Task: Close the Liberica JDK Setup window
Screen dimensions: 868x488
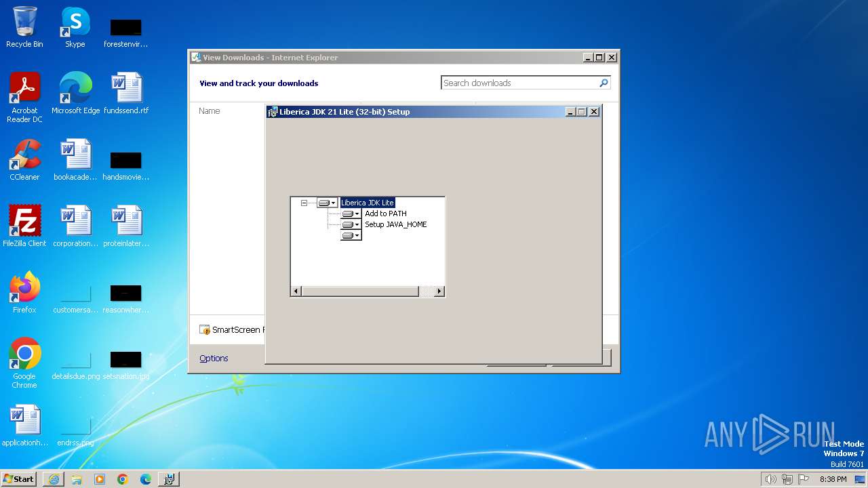Action: tap(594, 112)
